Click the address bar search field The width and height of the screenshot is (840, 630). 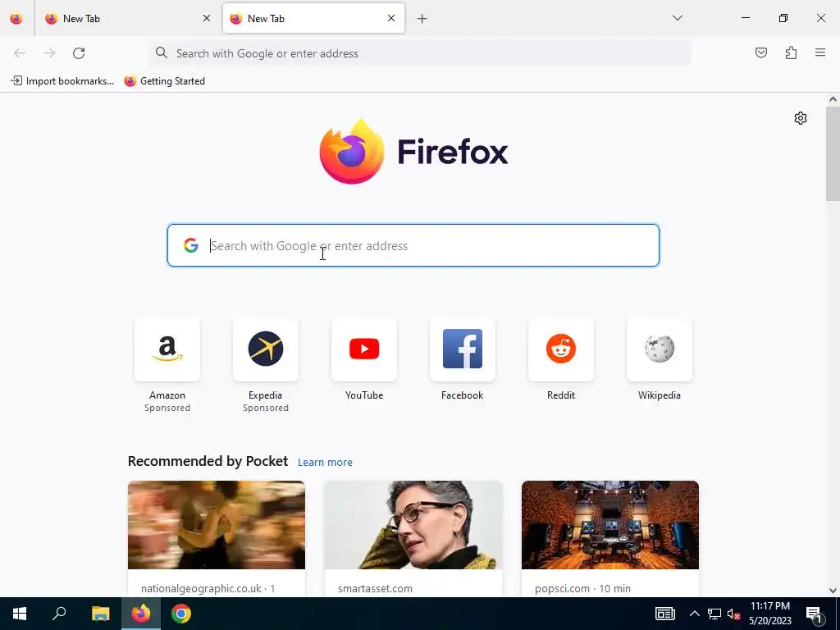[421, 53]
